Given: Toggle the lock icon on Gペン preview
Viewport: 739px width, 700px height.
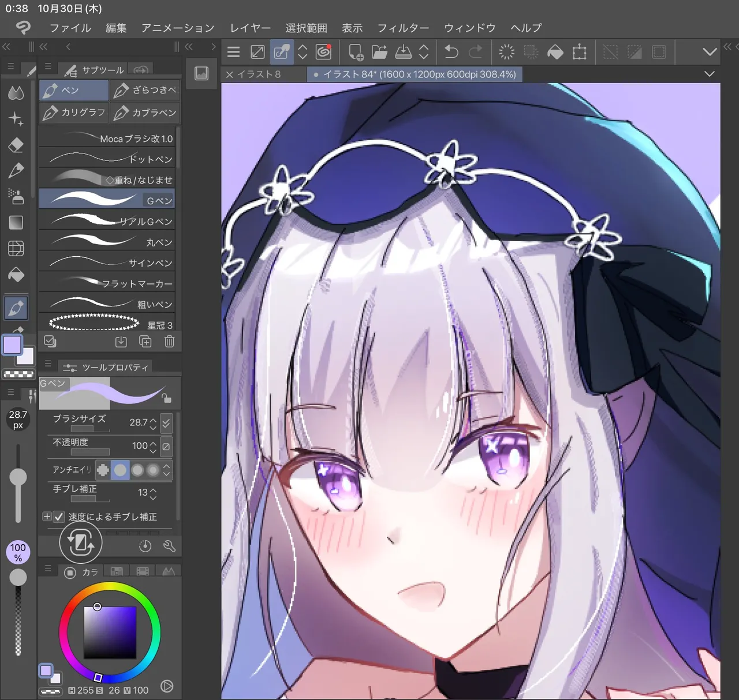Looking at the screenshot, I should (166, 398).
